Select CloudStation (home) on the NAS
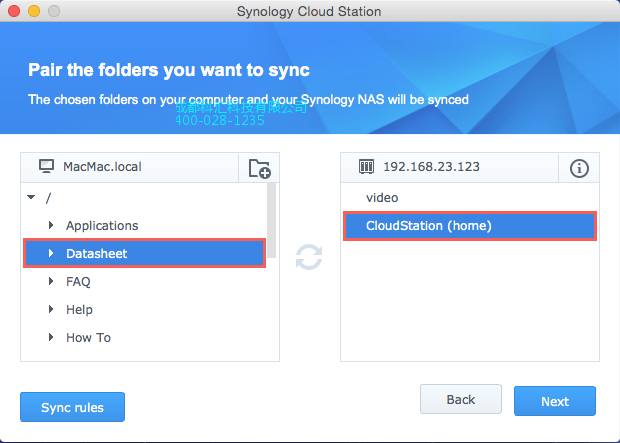This screenshot has height=443, width=620. (x=429, y=226)
